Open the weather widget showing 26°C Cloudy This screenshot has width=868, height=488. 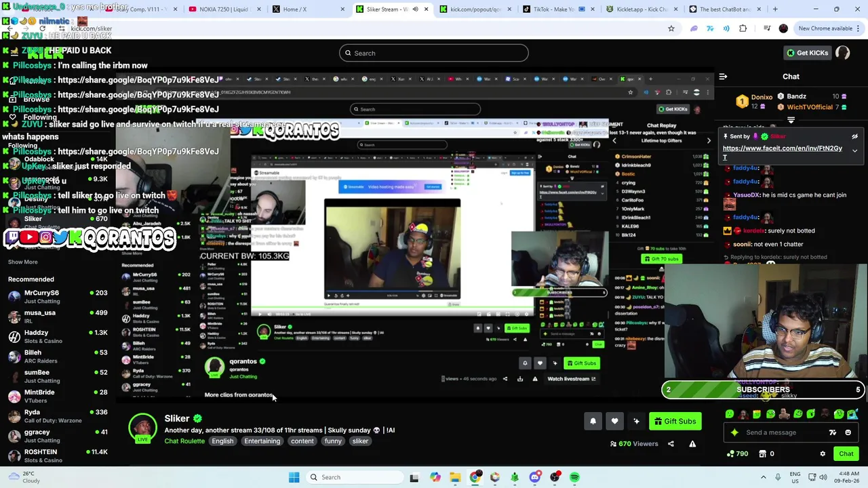[x=23, y=477]
